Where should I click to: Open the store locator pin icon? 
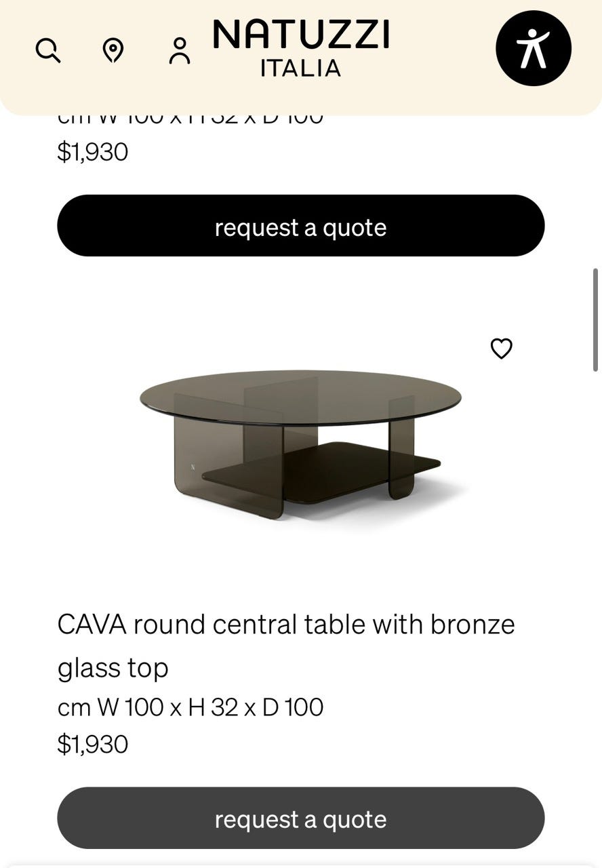click(x=113, y=50)
